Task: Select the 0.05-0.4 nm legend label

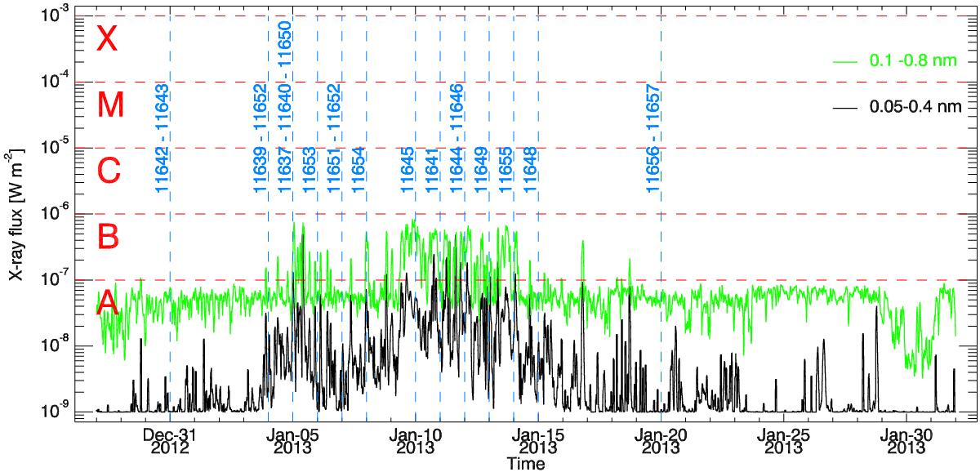Action: click(x=914, y=106)
